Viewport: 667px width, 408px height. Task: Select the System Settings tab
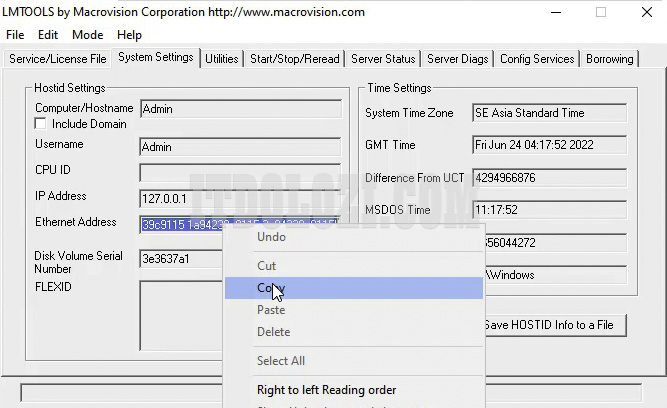[156, 57]
